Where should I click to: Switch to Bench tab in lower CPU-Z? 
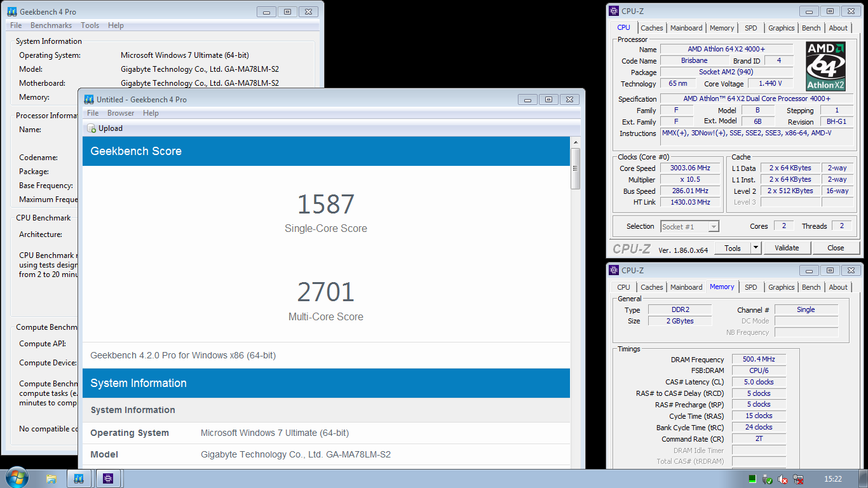tap(811, 287)
